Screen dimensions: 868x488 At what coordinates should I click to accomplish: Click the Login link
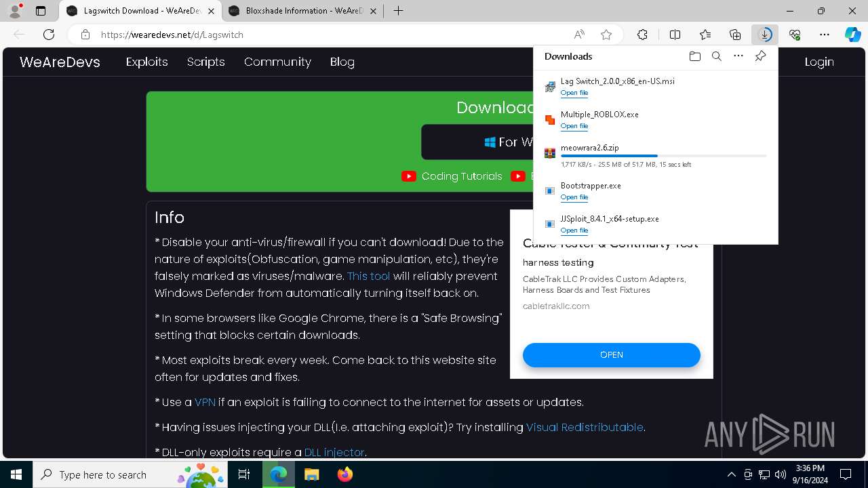tap(819, 62)
